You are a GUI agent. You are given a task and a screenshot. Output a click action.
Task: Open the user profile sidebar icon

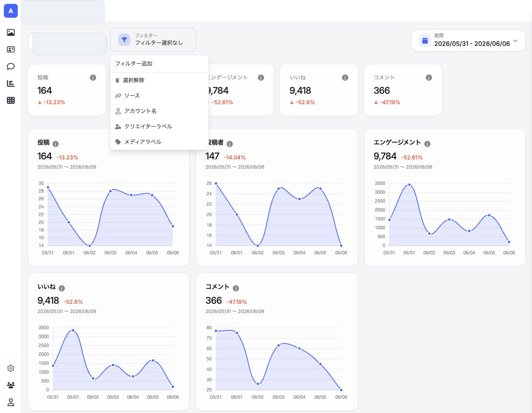click(11, 402)
